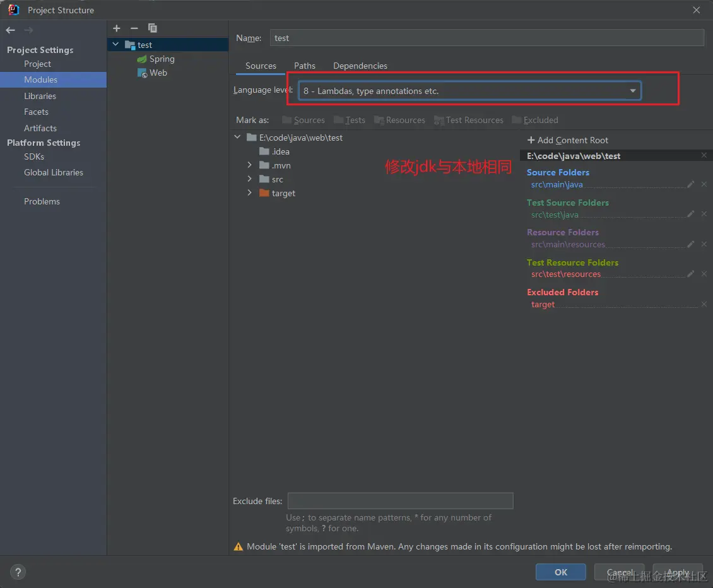The width and height of the screenshot is (713, 588).
Task: Edit src\main\java source folder properties
Action: pos(690,184)
